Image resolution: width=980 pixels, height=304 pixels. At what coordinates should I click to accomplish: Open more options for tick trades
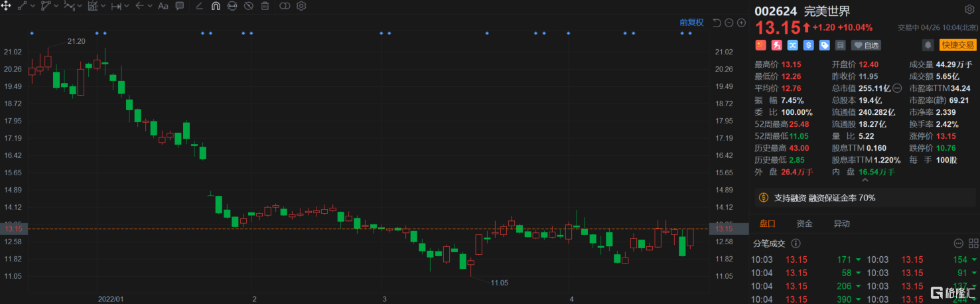click(958, 244)
